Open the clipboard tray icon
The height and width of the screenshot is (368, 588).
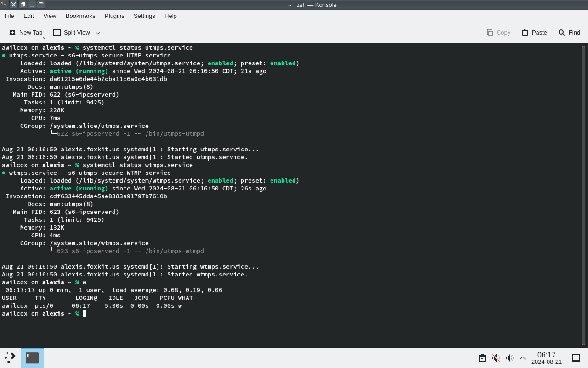(482, 358)
